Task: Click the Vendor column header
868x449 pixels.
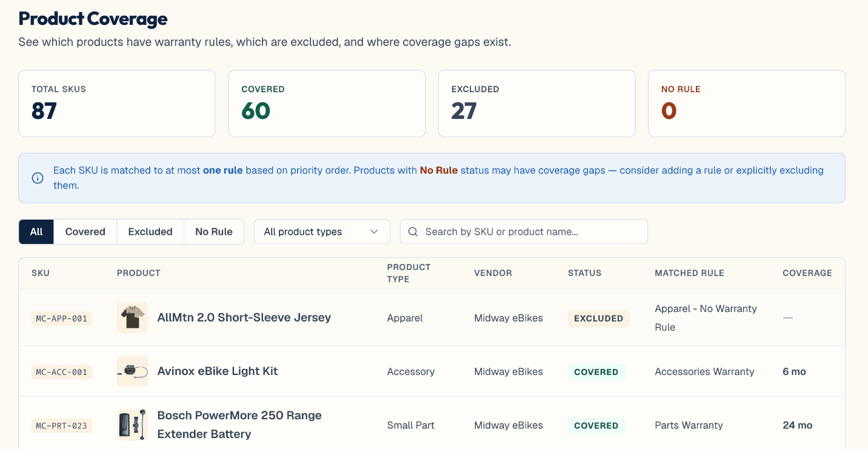Action: [x=493, y=273]
